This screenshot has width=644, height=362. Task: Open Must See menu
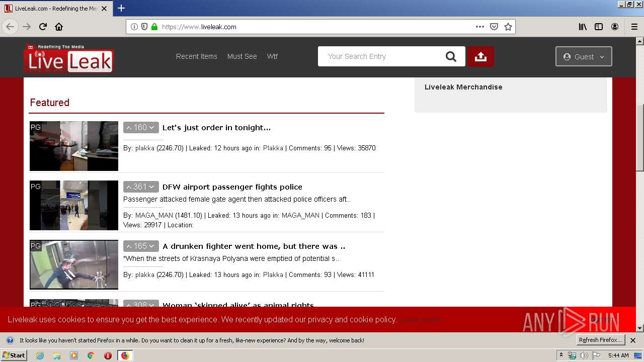coord(242,56)
